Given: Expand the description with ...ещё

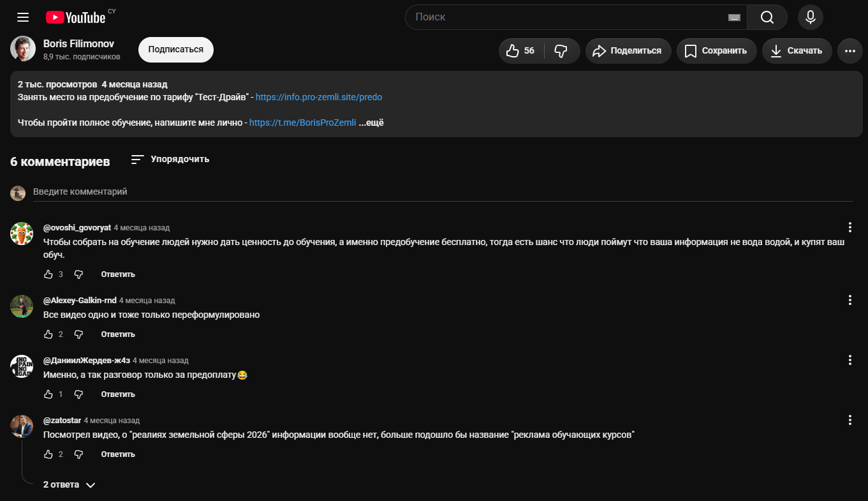Looking at the screenshot, I should (x=376, y=123).
